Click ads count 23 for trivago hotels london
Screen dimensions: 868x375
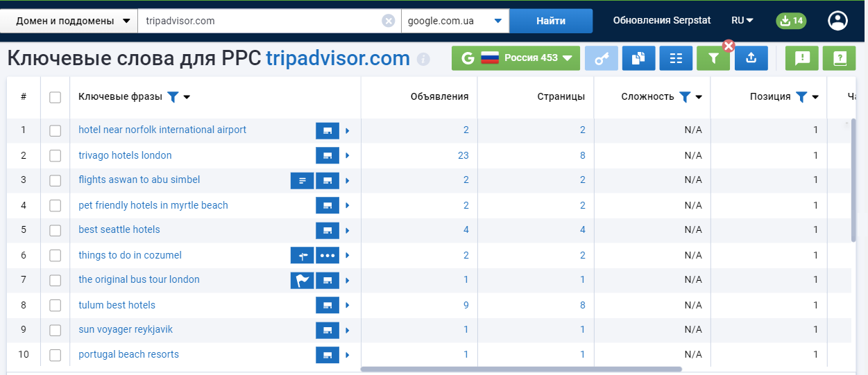(x=463, y=155)
